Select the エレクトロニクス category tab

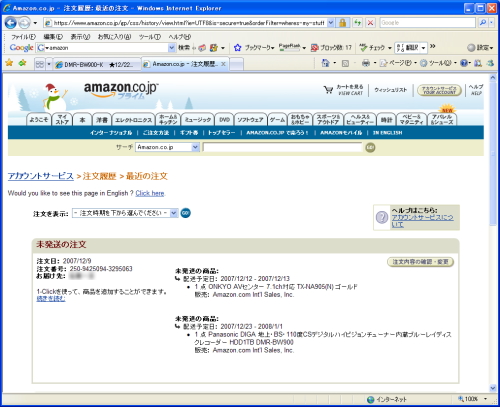tap(133, 119)
